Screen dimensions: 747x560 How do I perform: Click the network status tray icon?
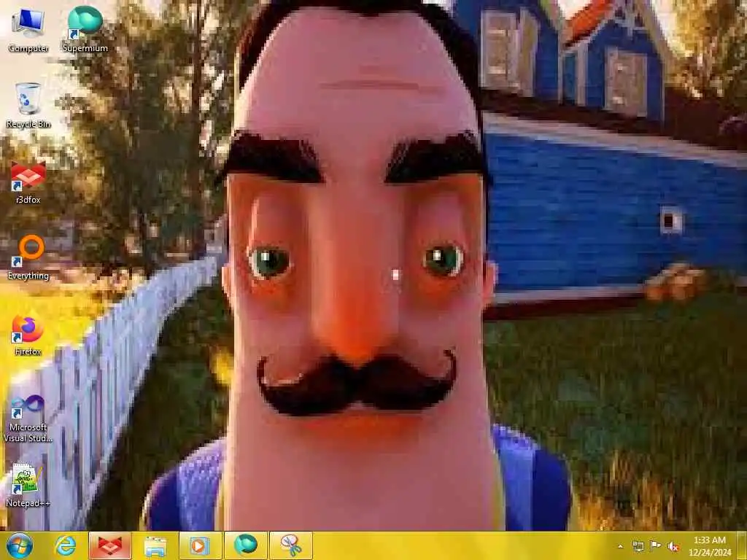(x=638, y=547)
